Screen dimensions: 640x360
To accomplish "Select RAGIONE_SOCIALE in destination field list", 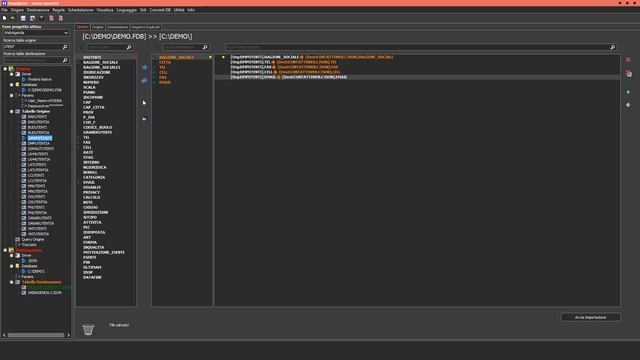I will [176, 58].
